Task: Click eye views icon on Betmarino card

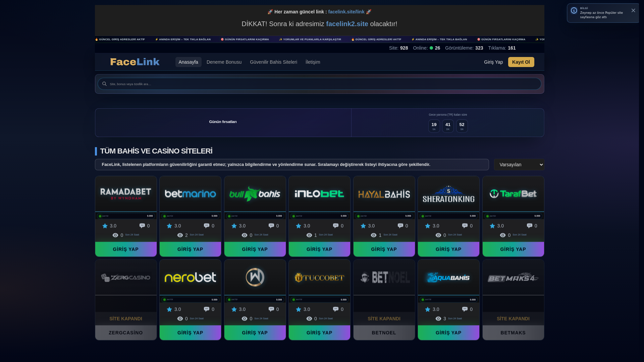Action: pyautogui.click(x=180, y=235)
